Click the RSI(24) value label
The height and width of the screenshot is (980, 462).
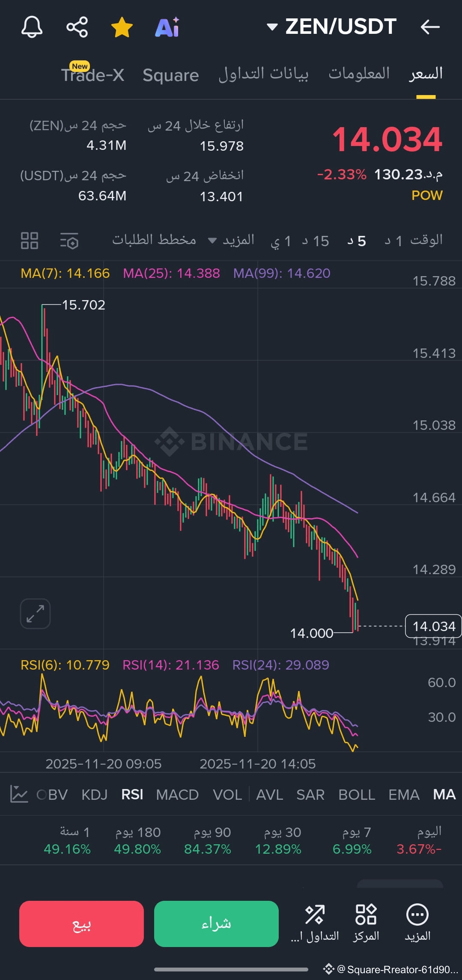280,665
